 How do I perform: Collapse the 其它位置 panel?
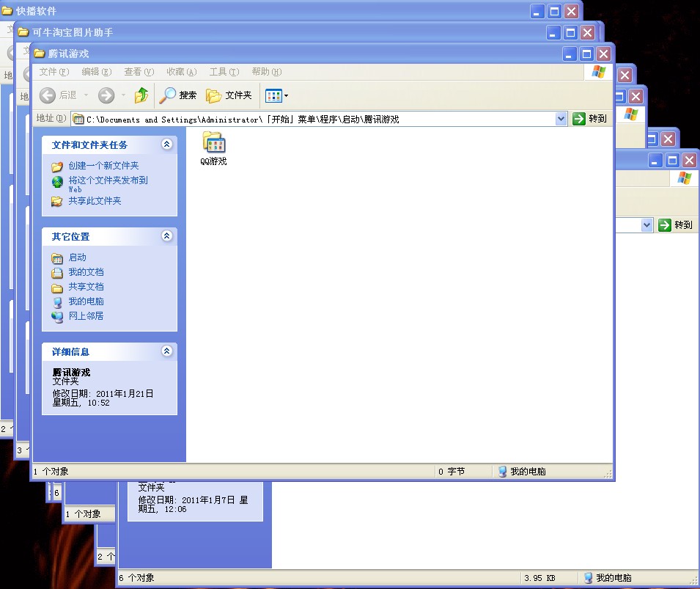click(x=167, y=235)
